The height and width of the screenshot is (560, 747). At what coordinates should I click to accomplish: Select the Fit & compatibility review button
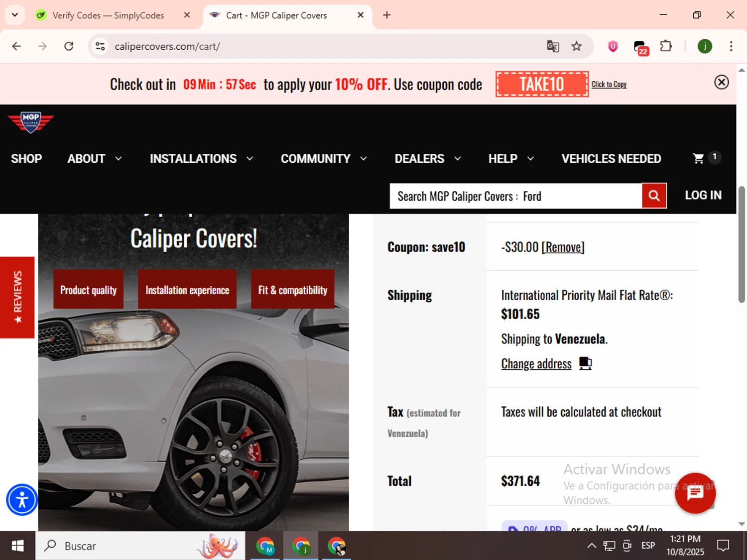tap(292, 289)
